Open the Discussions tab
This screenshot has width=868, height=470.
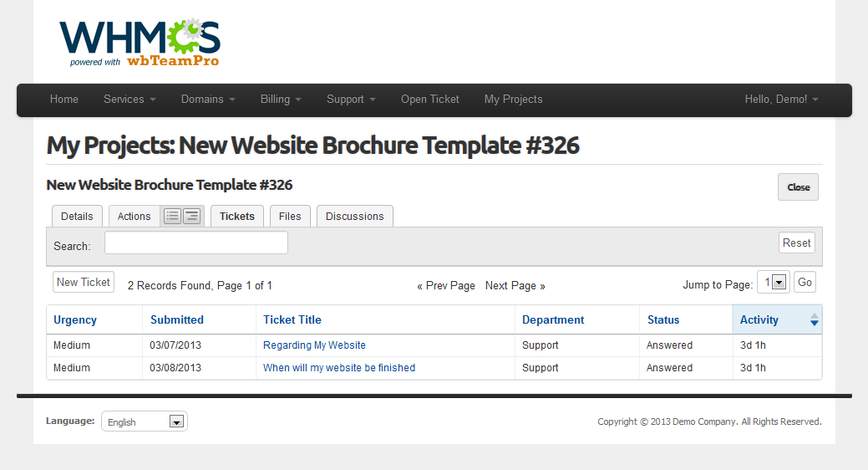click(x=355, y=217)
